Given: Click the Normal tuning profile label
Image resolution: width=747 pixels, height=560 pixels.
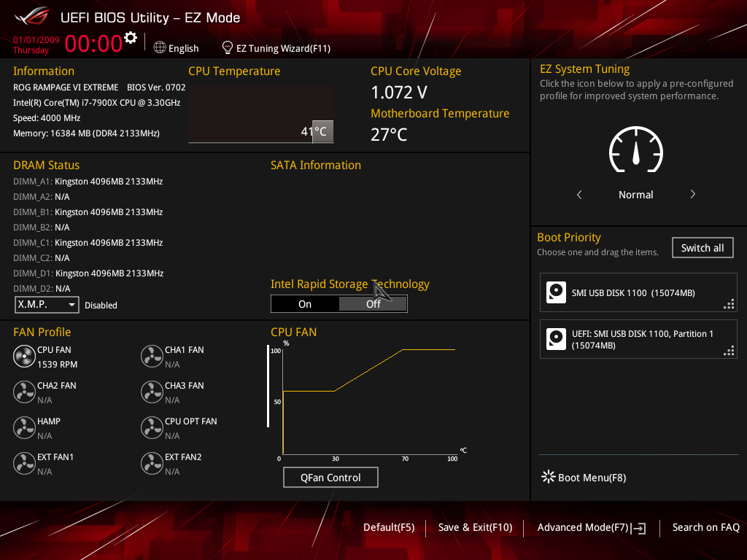Looking at the screenshot, I should (635, 194).
